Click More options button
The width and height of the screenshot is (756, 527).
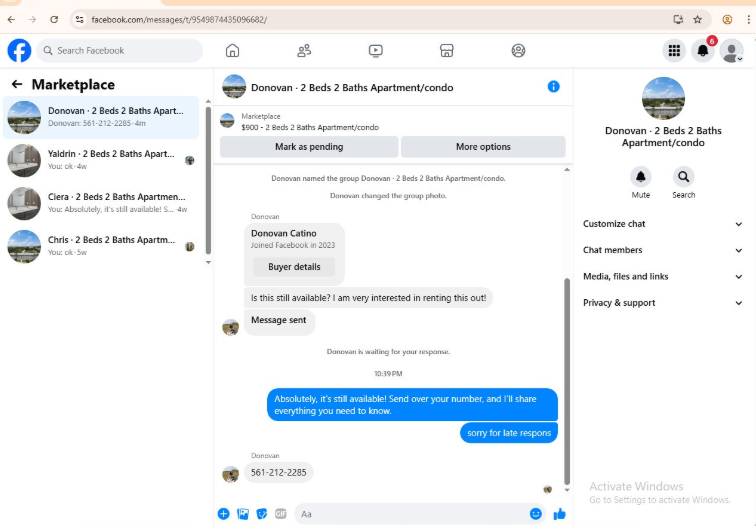point(483,147)
